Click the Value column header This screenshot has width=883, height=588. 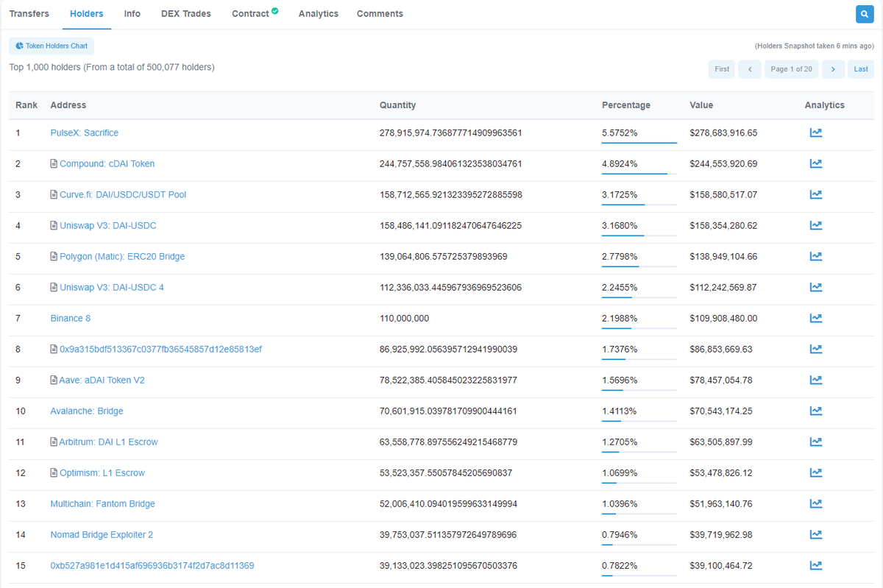coord(701,105)
